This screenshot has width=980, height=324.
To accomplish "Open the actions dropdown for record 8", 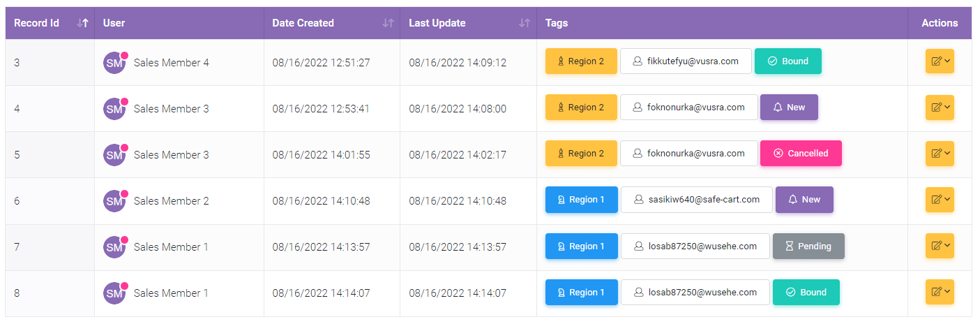I will click(940, 293).
